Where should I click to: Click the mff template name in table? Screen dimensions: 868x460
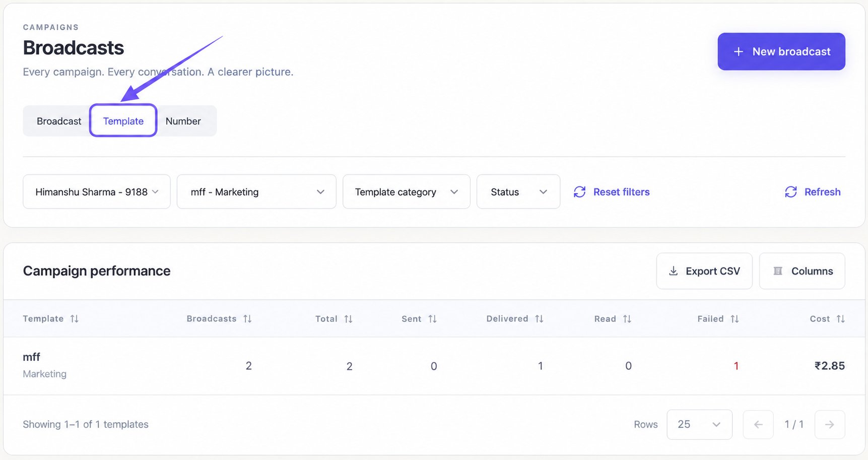tap(31, 357)
